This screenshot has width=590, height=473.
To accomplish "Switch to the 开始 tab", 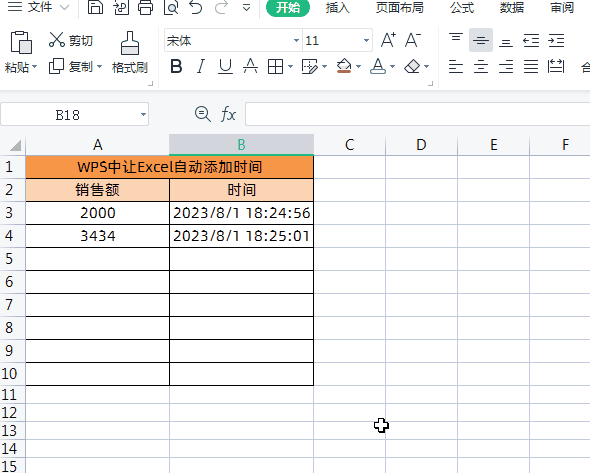I will 288,8.
